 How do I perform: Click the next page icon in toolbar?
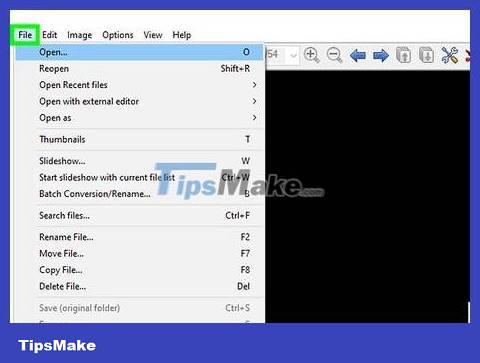(x=426, y=55)
